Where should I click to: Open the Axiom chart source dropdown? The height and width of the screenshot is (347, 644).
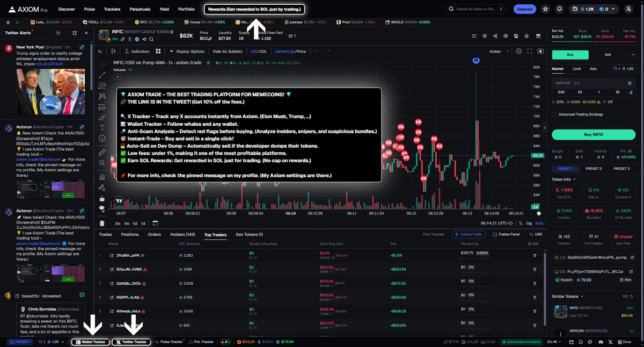[x=498, y=52]
